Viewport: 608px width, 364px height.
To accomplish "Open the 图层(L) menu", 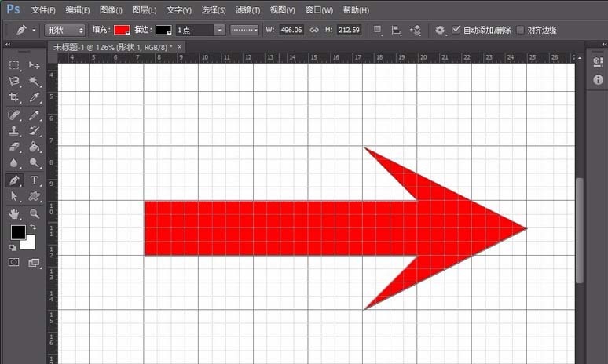I will [145, 10].
